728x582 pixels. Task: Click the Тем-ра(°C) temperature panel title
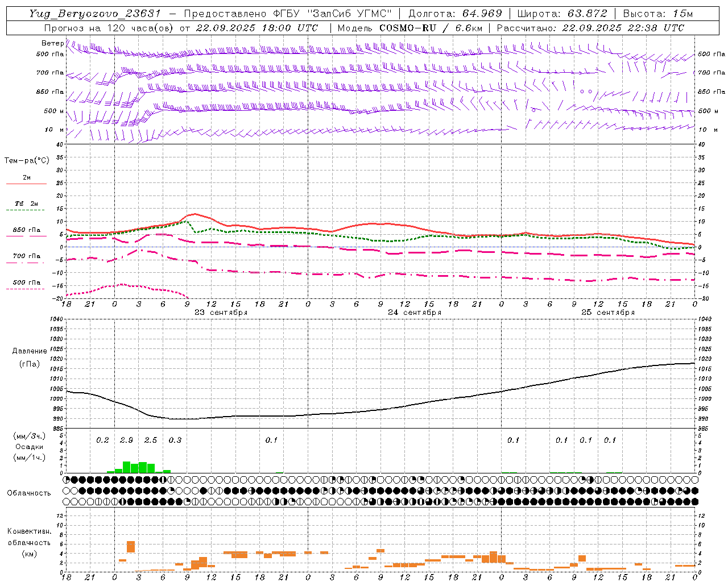[x=27, y=161]
